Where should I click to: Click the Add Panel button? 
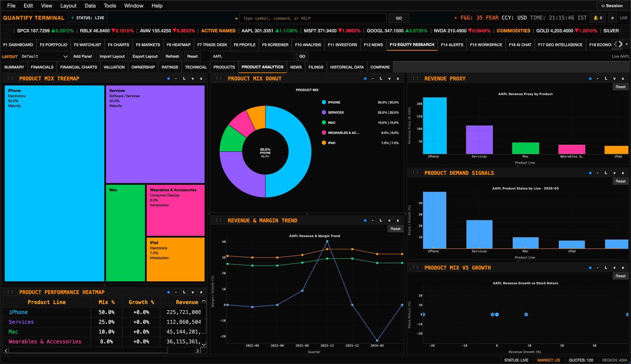82,56
